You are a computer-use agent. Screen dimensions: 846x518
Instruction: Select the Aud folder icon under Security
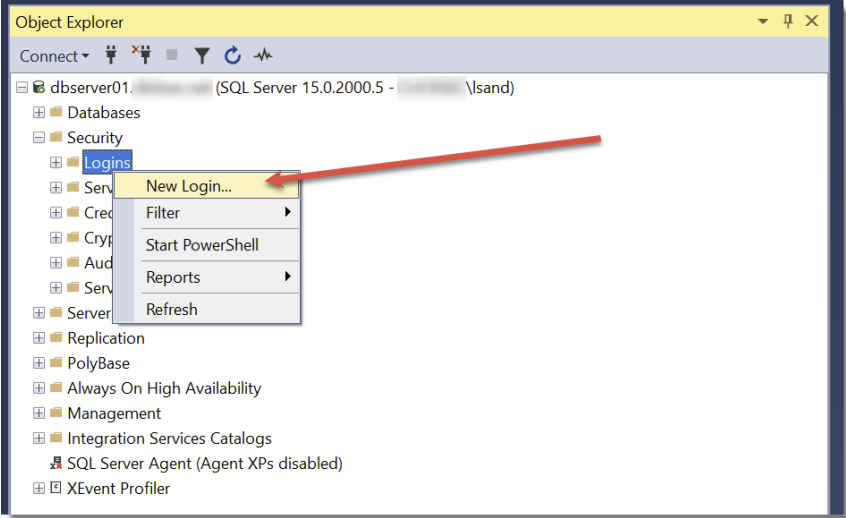(73, 262)
